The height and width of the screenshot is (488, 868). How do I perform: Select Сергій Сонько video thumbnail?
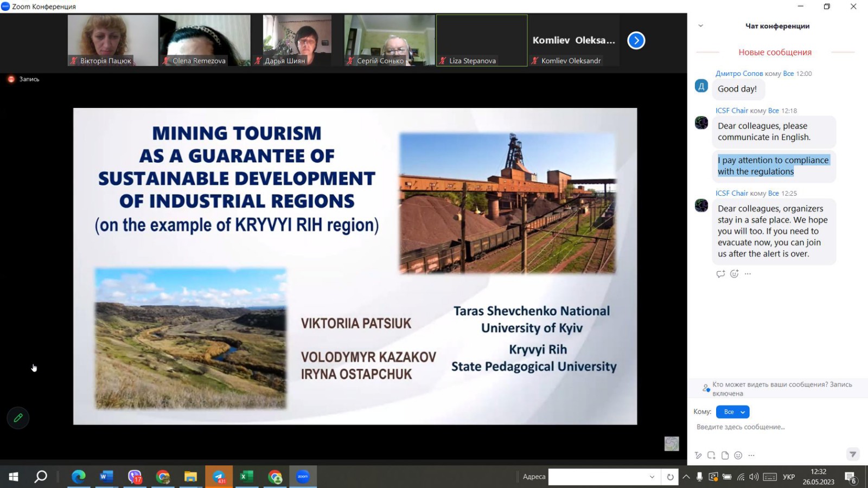(x=390, y=40)
